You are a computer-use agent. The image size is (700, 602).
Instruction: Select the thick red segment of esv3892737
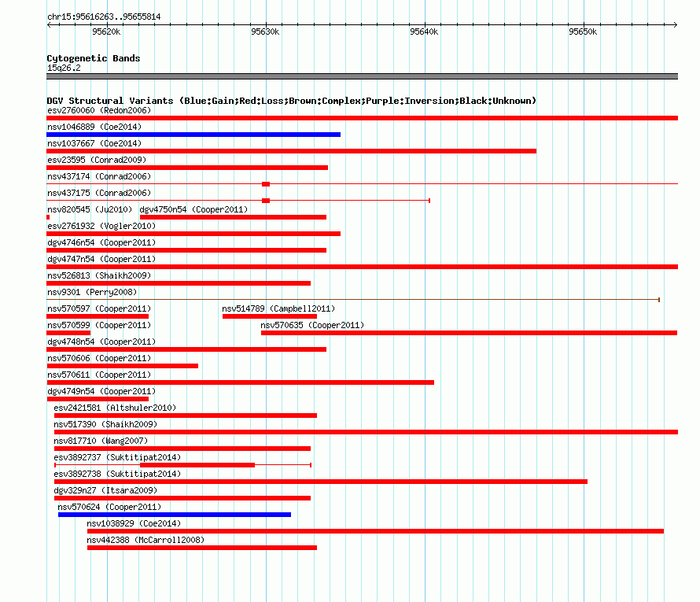click(197, 465)
